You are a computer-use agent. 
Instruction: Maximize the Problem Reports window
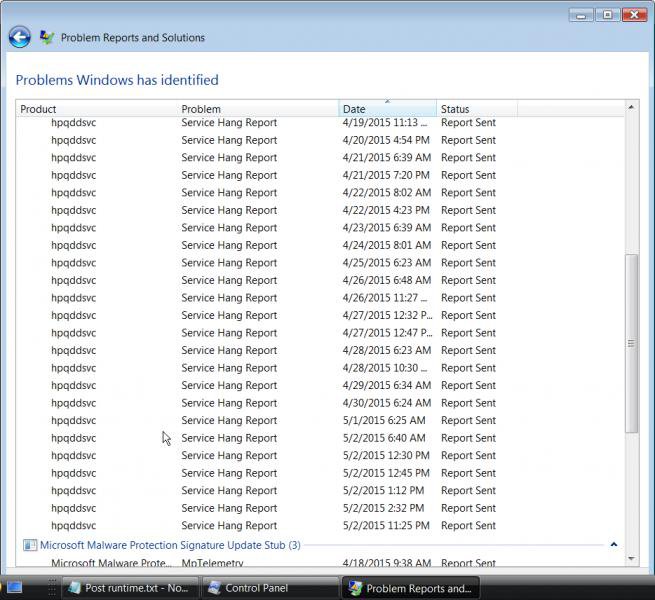[607, 15]
